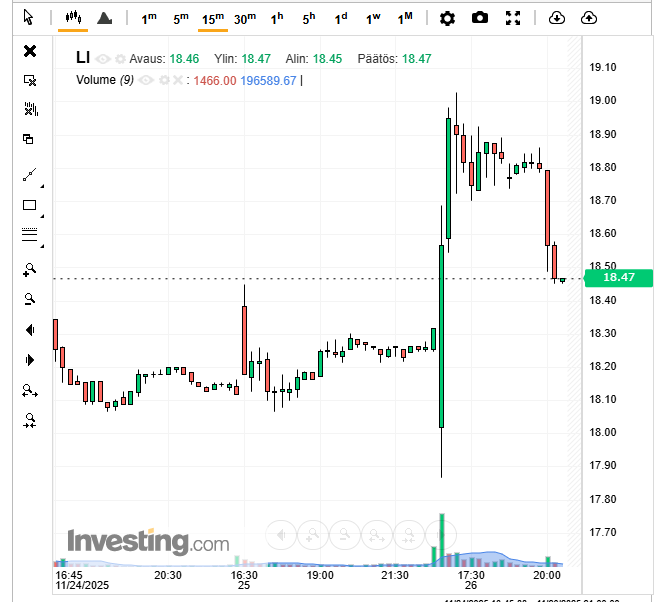Viewport: 665px width, 602px height.
Task: Expand the line drawing tool options
Action: 41,185
